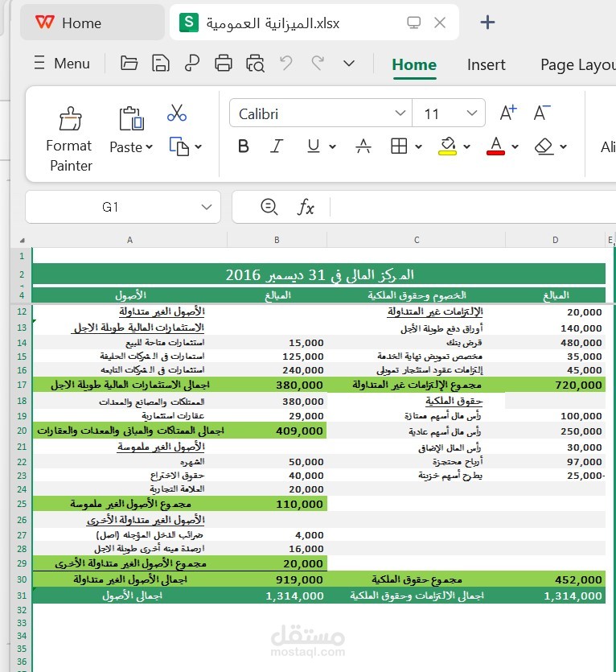Toggle Strikethrough formatting
This screenshot has width=616, height=672.
pyautogui.click(x=363, y=146)
